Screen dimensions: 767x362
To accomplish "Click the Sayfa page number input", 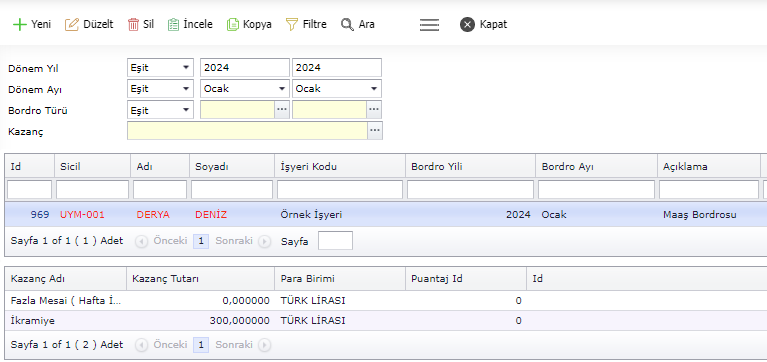I will click(x=335, y=241).
